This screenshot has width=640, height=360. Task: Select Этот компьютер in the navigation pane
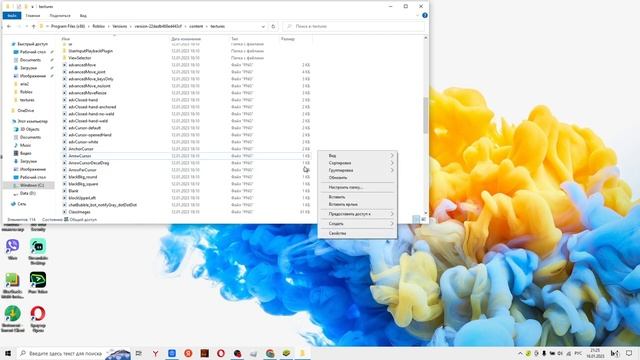point(33,121)
